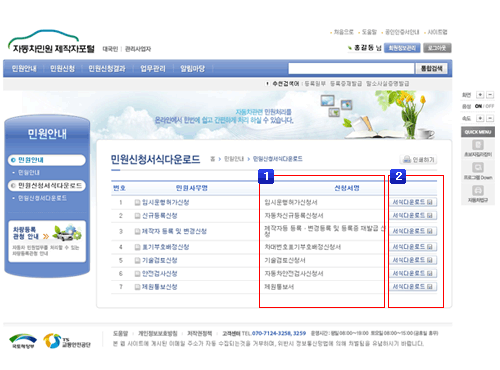Download the form for row 1 임시운행허가신청서
Viewport: 500px width, 370px height.
pyautogui.click(x=413, y=202)
